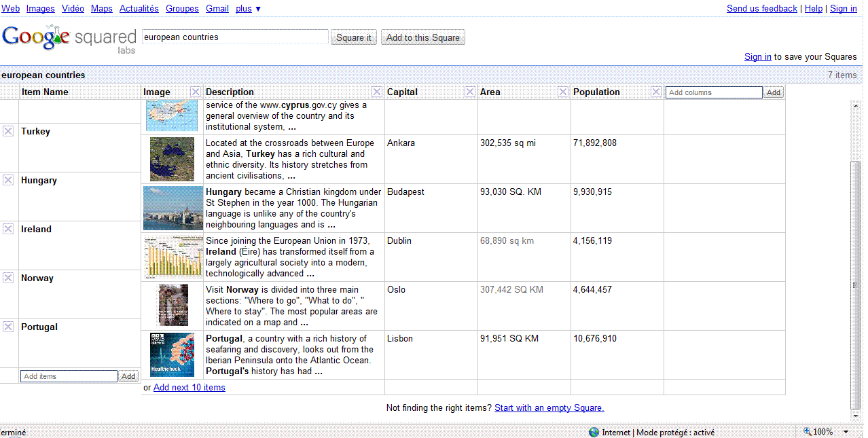Click into the 'Add items' input field

tap(69, 376)
